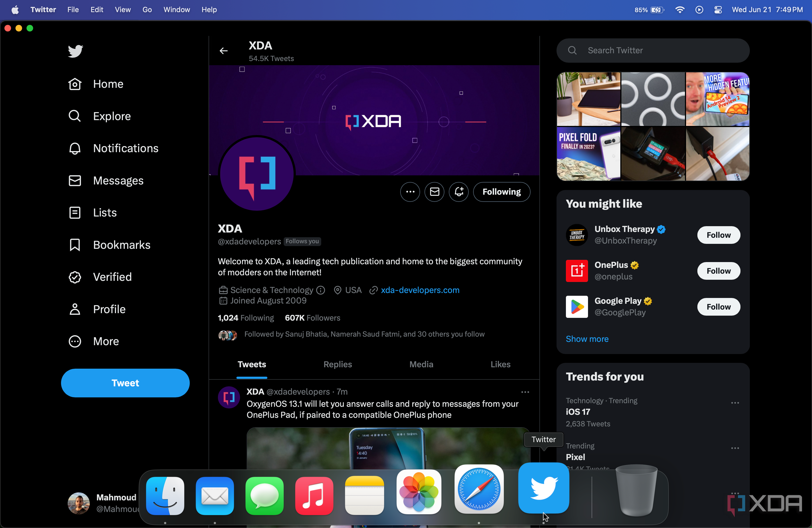Click the Twitter bird logo
This screenshot has width=812, height=528.
click(75, 51)
